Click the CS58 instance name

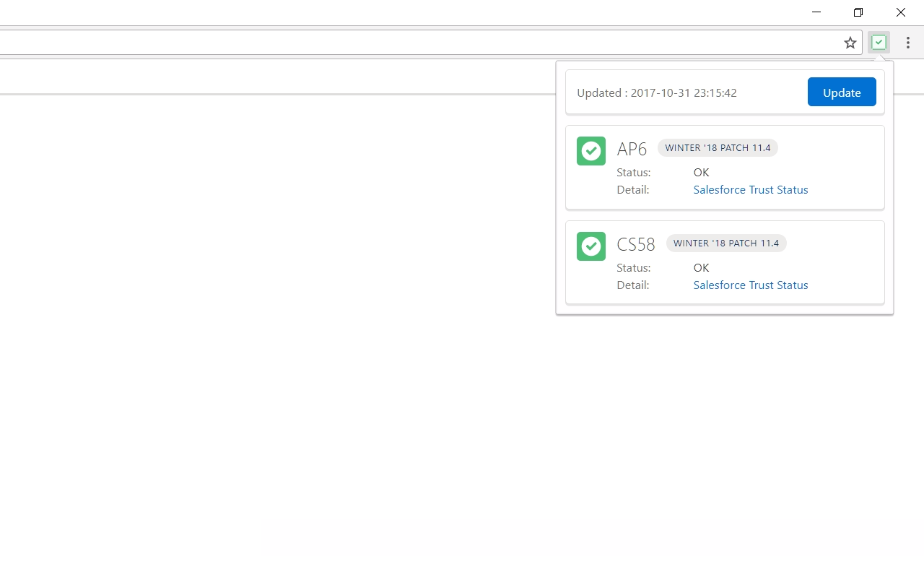point(636,244)
